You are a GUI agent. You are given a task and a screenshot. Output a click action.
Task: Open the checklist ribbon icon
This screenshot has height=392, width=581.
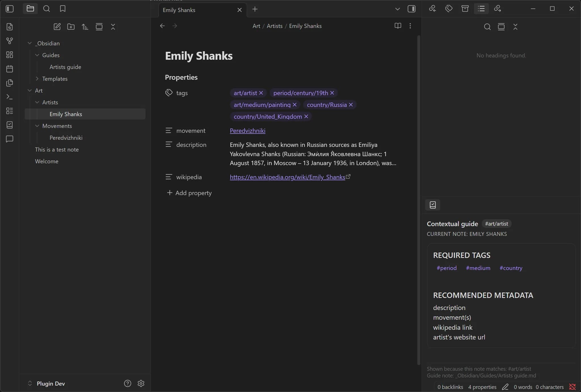10,125
